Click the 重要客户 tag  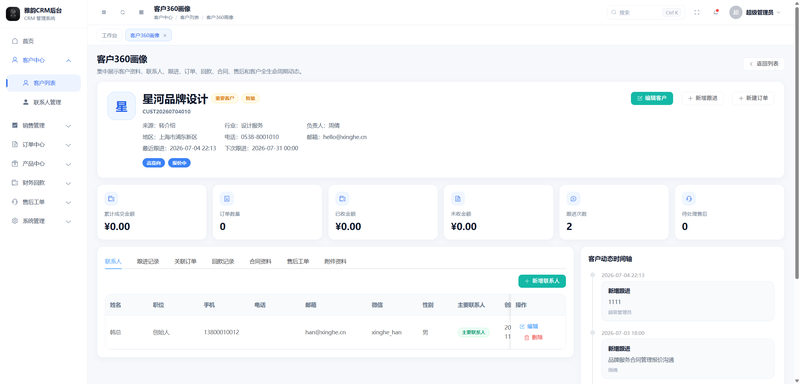point(225,98)
